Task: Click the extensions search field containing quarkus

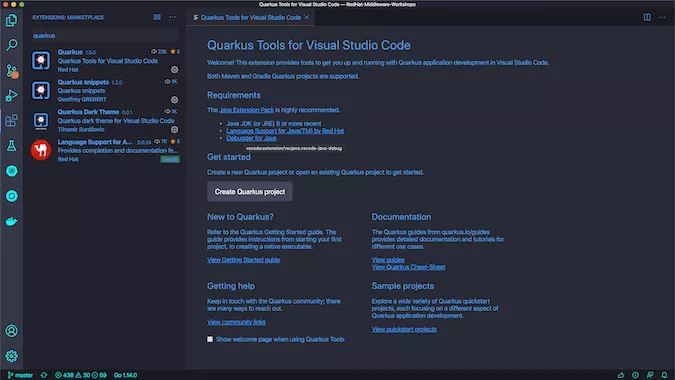Action: point(105,36)
